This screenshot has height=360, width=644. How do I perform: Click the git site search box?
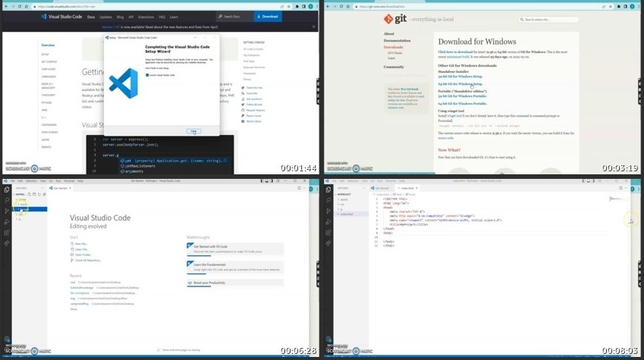pos(548,19)
